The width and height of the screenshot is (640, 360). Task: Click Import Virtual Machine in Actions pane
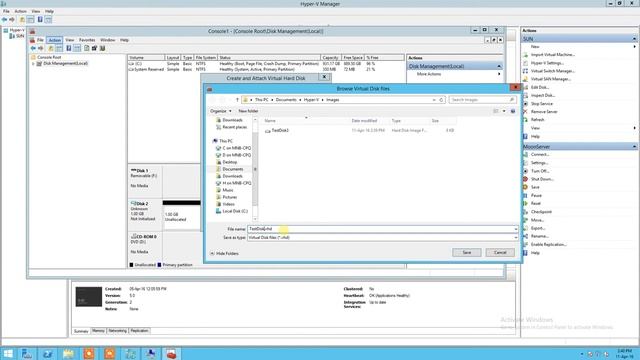click(x=553, y=55)
